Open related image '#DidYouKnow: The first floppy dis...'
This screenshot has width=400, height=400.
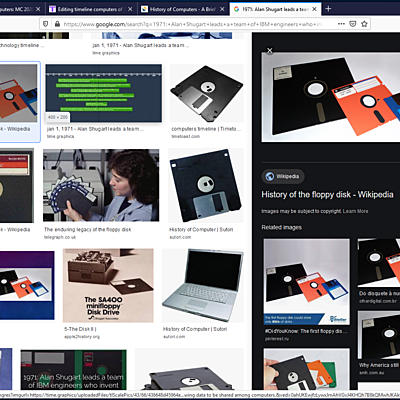point(307,282)
